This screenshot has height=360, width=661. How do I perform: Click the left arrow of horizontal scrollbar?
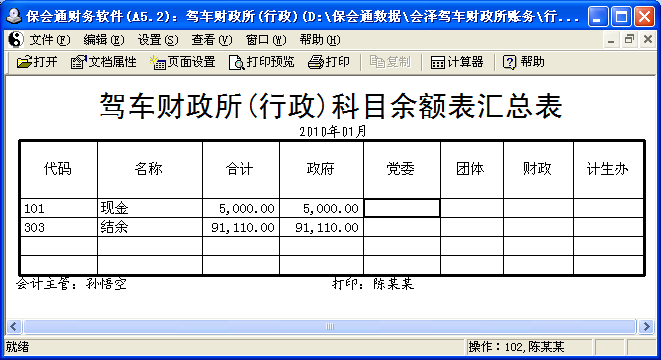pyautogui.click(x=13, y=327)
